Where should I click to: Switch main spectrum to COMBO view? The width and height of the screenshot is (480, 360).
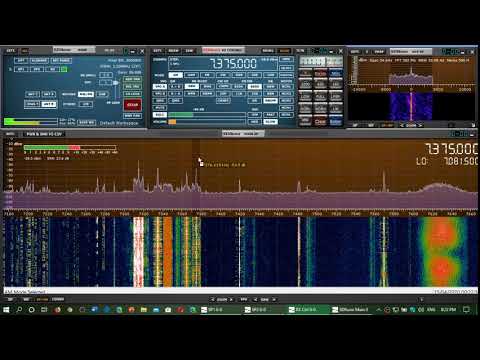pos(58,299)
